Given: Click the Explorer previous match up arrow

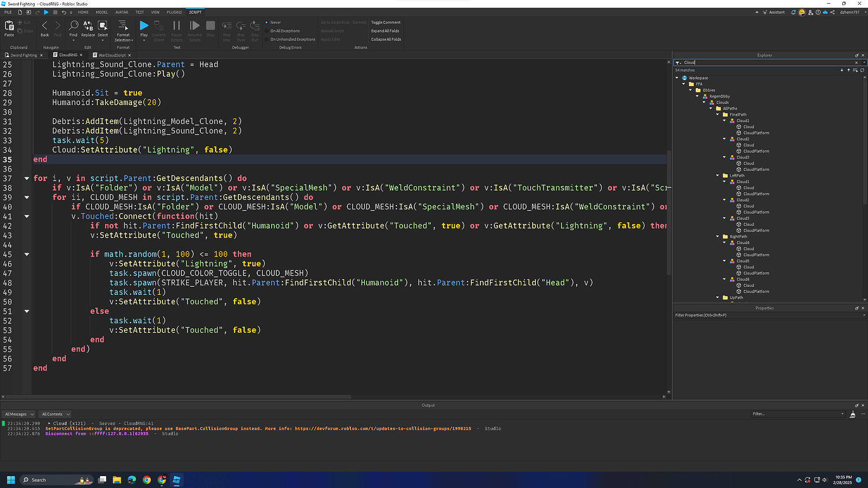Looking at the screenshot, I should (849, 70).
